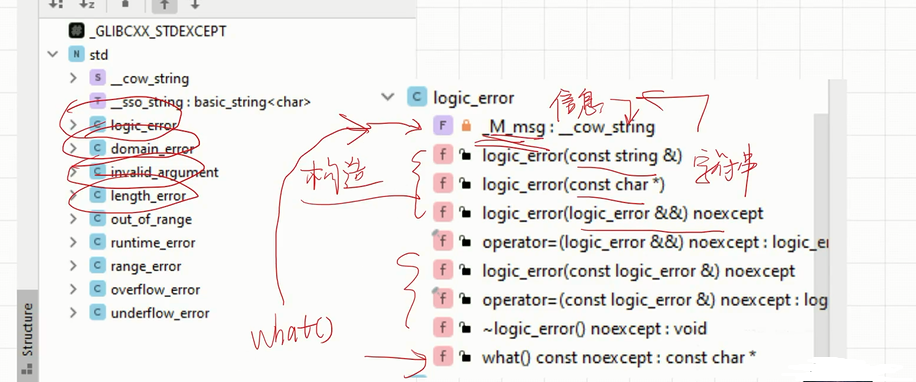Click the sort alphabetically icon
The image size is (916, 382).
(86, 4)
